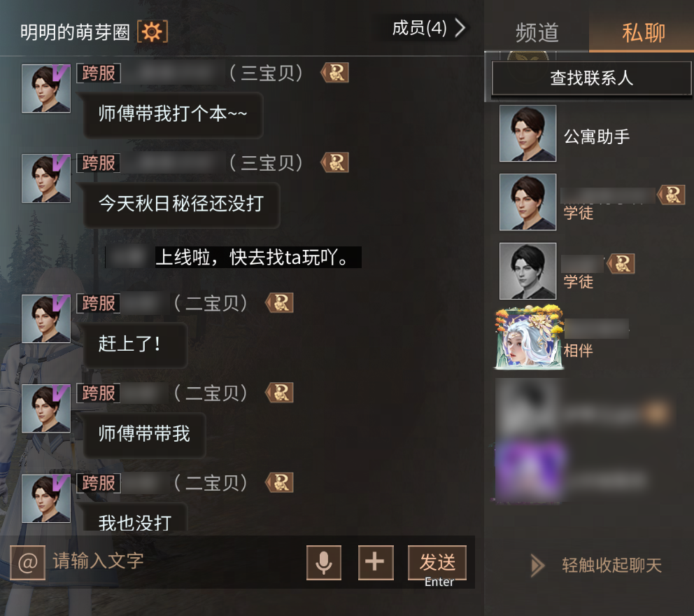Tap the microphone voice input icon
The image size is (694, 616).
(323, 562)
